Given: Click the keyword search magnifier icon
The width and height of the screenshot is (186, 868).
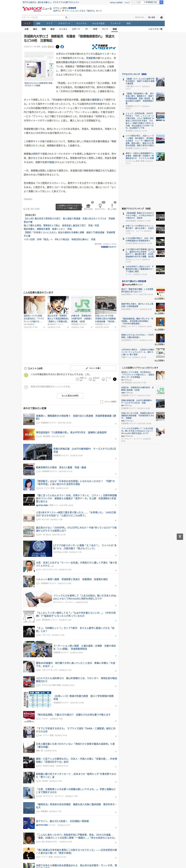Looking at the screenshot, I should click(x=66, y=17).
